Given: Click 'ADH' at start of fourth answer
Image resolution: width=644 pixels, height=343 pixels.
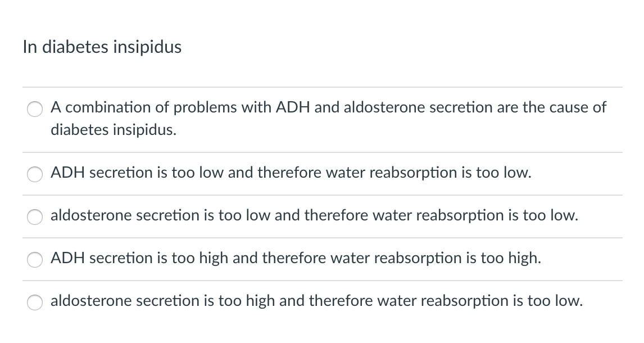Looking at the screenshot, I should (68, 258).
